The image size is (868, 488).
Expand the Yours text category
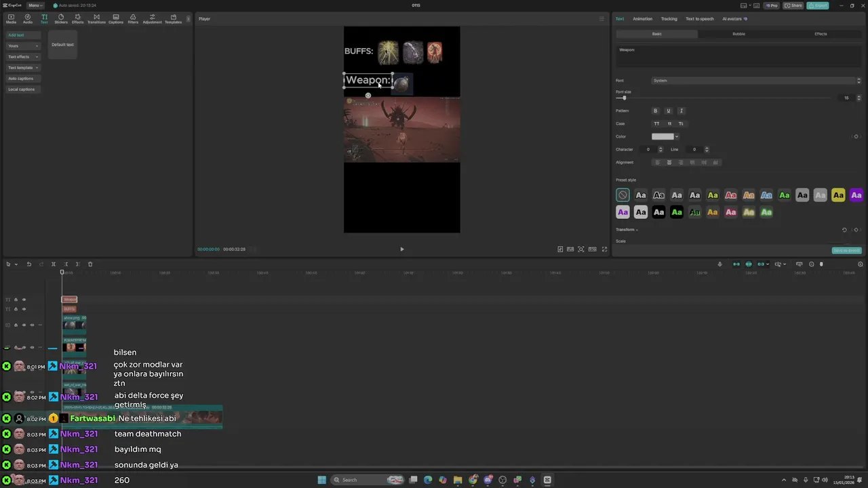coord(23,46)
